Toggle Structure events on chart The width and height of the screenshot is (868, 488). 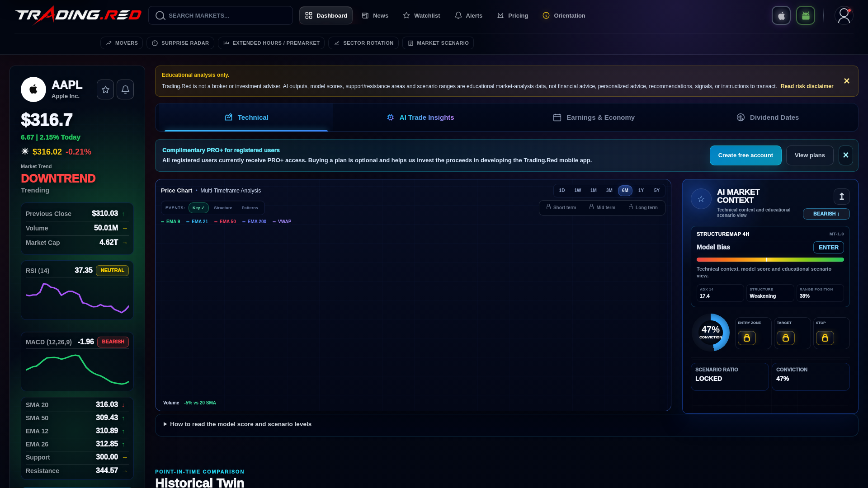point(223,208)
